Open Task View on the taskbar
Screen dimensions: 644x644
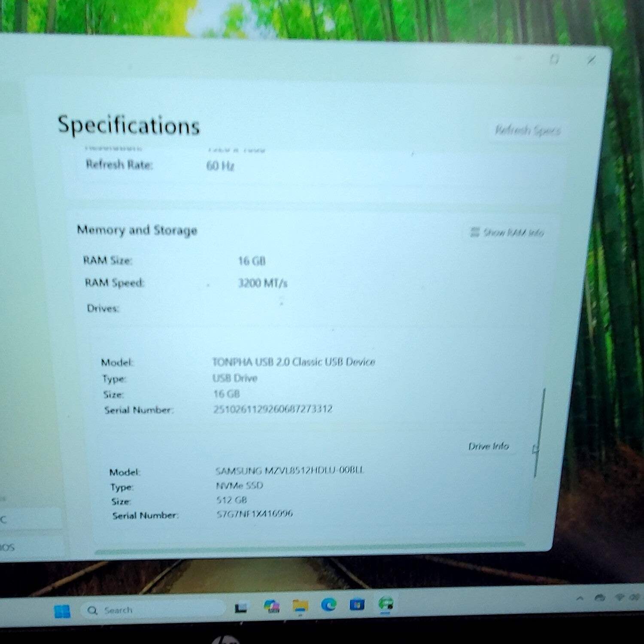click(241, 608)
